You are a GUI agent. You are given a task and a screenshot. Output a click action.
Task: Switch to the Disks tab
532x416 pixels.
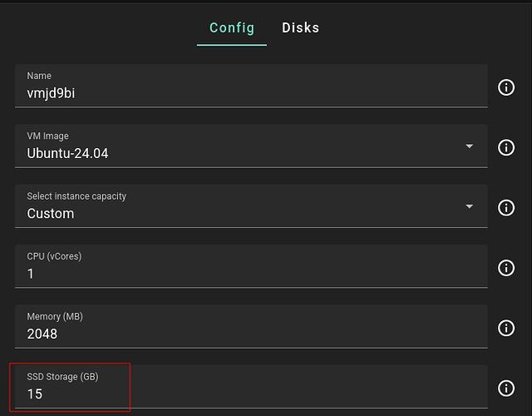pyautogui.click(x=300, y=27)
